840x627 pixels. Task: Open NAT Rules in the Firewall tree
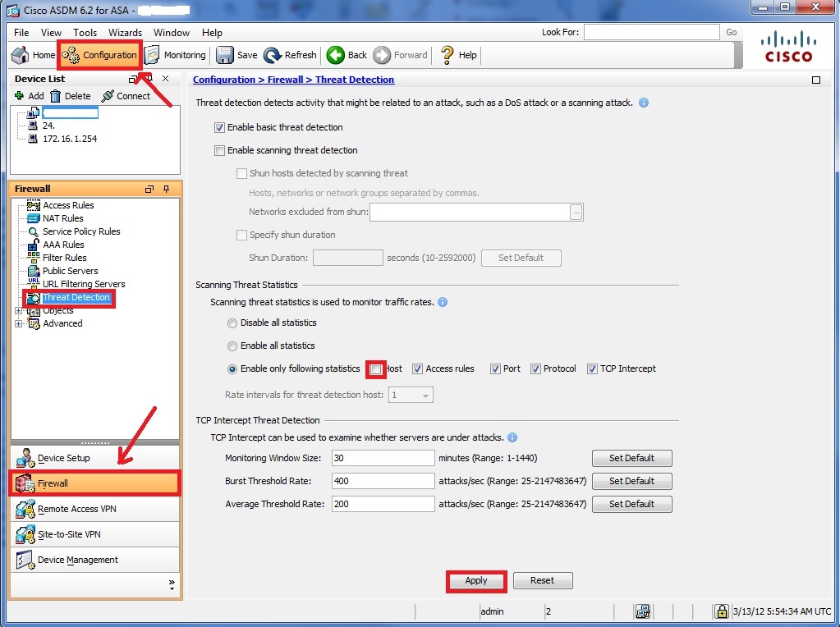pos(62,218)
